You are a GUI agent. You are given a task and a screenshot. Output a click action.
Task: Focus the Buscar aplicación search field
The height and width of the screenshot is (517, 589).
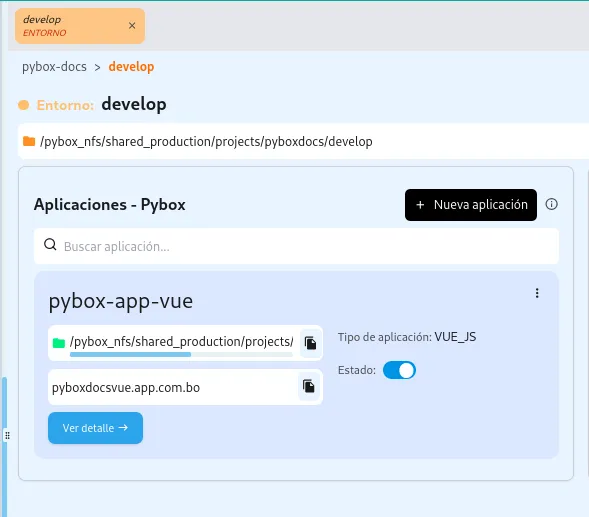coord(296,246)
